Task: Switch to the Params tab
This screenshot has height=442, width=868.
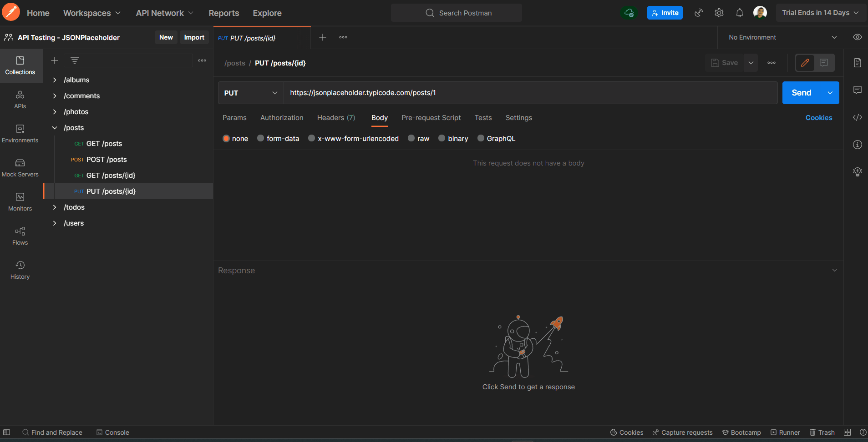Action: point(234,118)
